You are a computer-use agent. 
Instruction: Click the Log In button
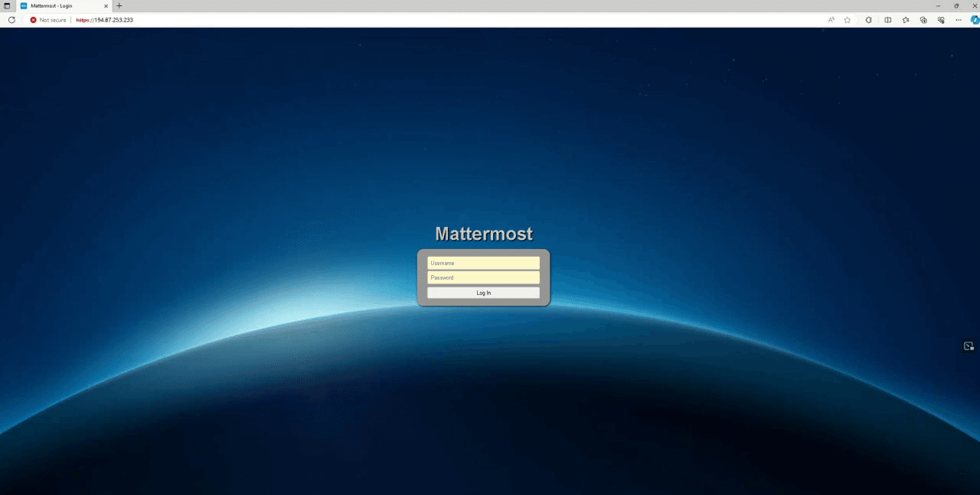tap(483, 293)
